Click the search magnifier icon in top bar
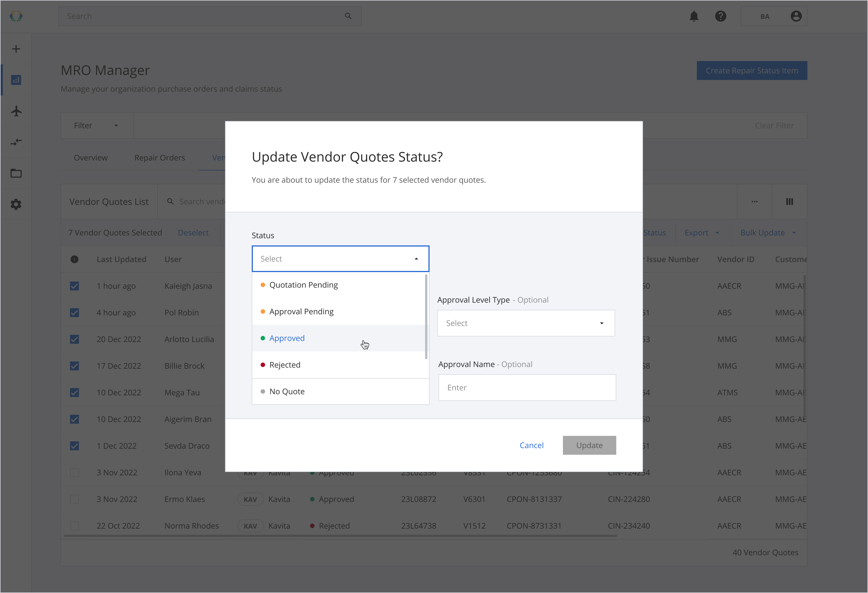The width and height of the screenshot is (868, 593). coord(348,16)
